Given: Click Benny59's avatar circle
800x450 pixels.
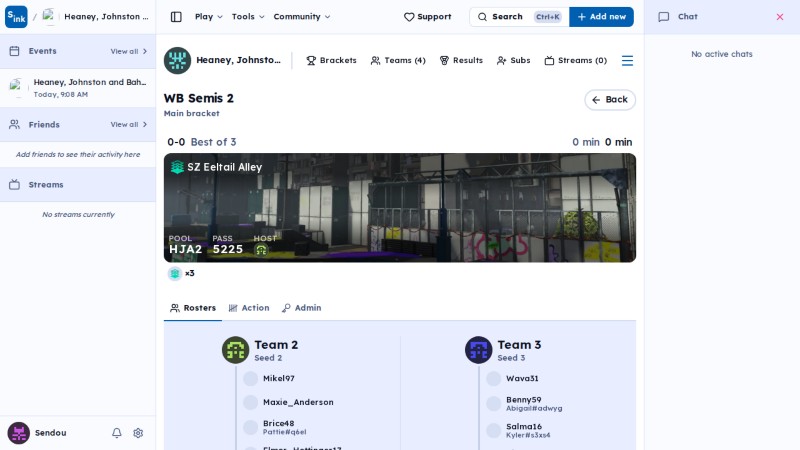Looking at the screenshot, I should [493, 404].
